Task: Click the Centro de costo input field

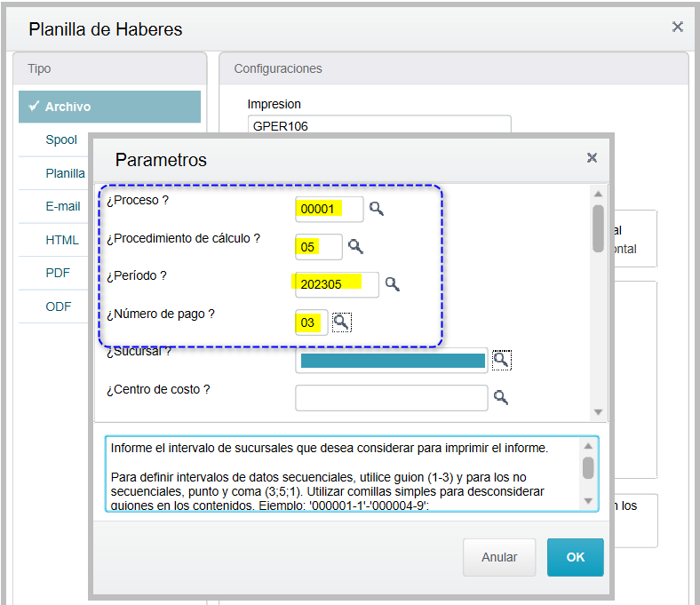Action: tap(391, 398)
